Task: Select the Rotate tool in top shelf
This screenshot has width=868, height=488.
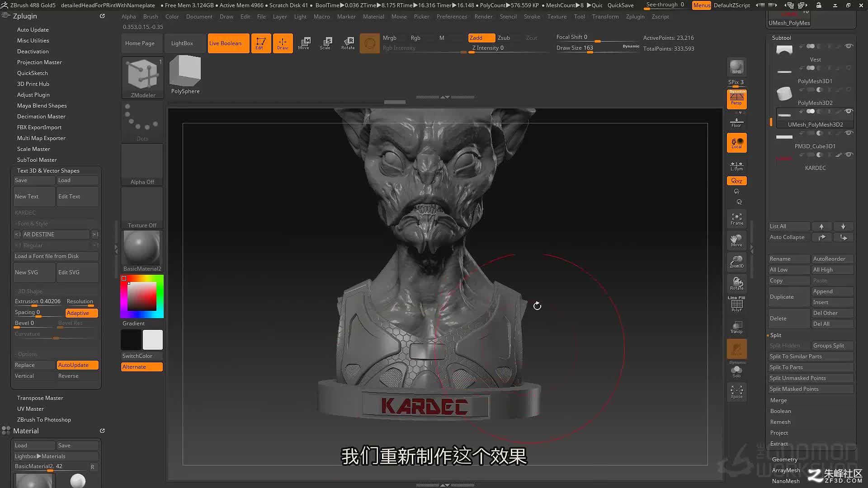Action: pos(348,43)
